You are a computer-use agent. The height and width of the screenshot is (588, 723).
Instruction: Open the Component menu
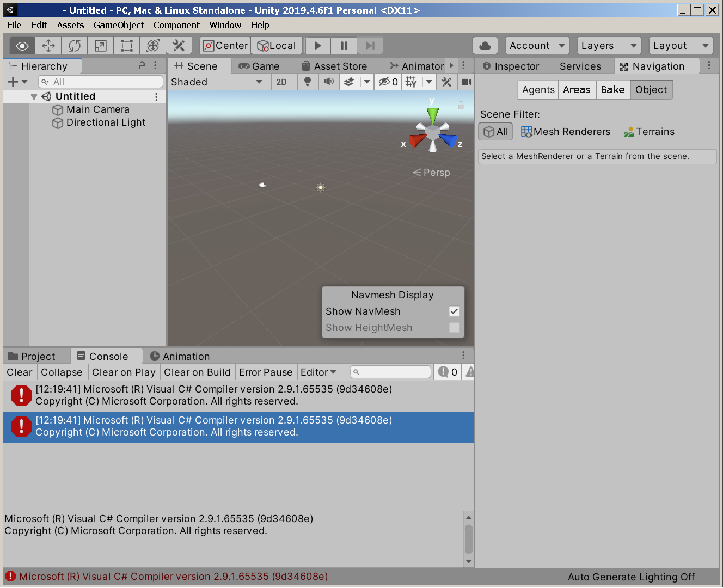176,25
